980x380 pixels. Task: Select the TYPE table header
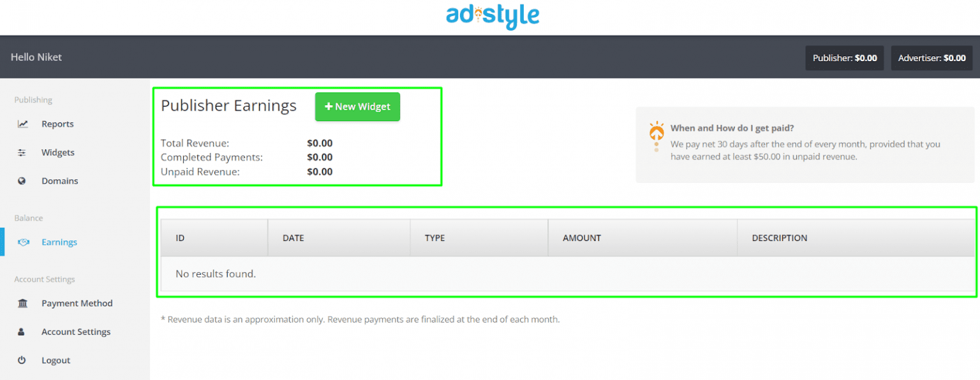tap(434, 237)
